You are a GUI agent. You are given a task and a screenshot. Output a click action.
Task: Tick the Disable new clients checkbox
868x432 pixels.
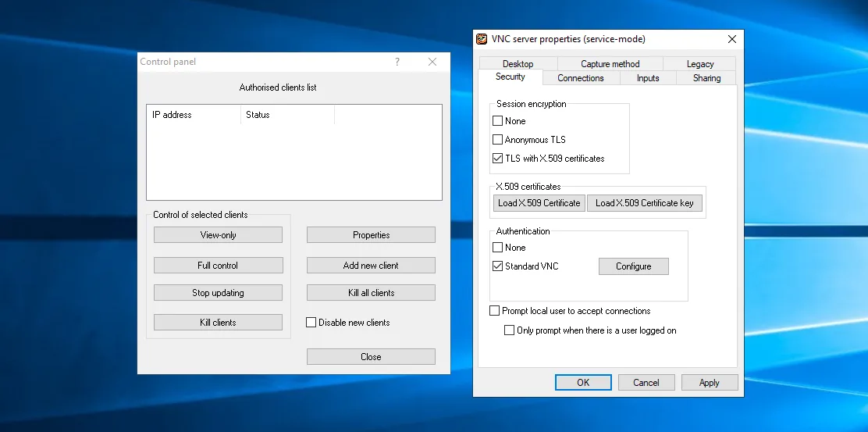[x=311, y=323]
